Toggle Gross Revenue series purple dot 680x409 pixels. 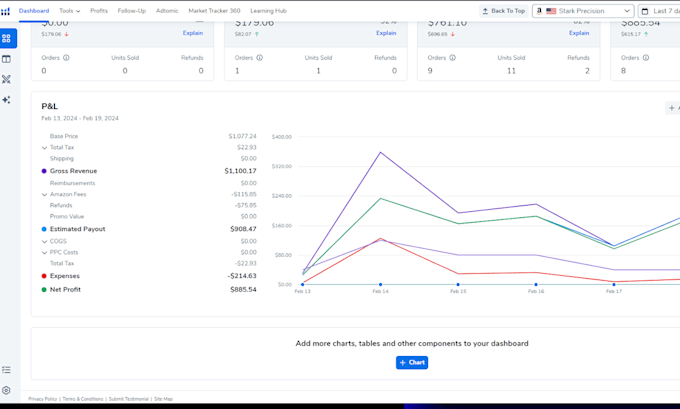tap(44, 171)
